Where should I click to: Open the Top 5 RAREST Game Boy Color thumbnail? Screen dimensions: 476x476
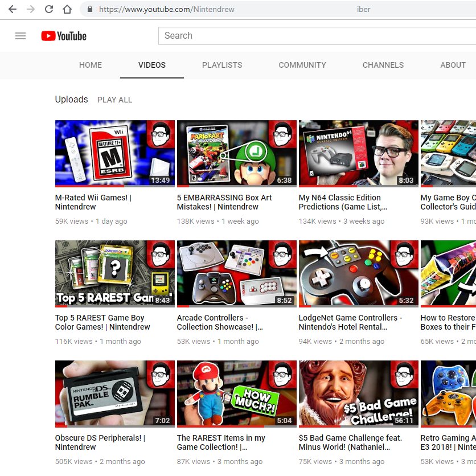115,274
